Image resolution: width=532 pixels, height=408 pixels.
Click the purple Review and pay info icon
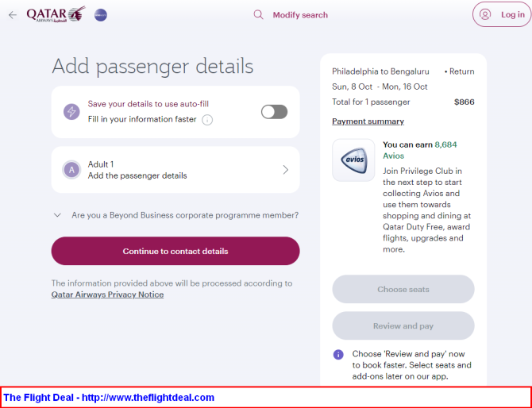(x=338, y=354)
